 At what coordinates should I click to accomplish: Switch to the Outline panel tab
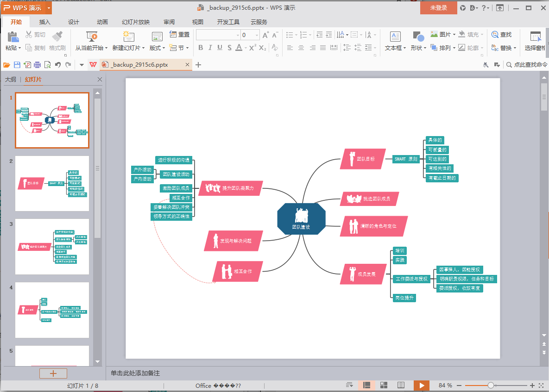tap(11, 80)
